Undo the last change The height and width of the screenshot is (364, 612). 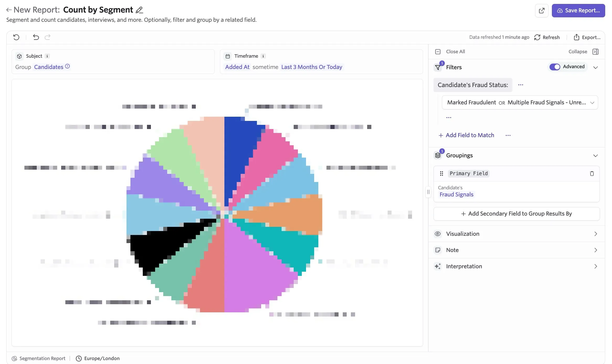click(x=36, y=37)
